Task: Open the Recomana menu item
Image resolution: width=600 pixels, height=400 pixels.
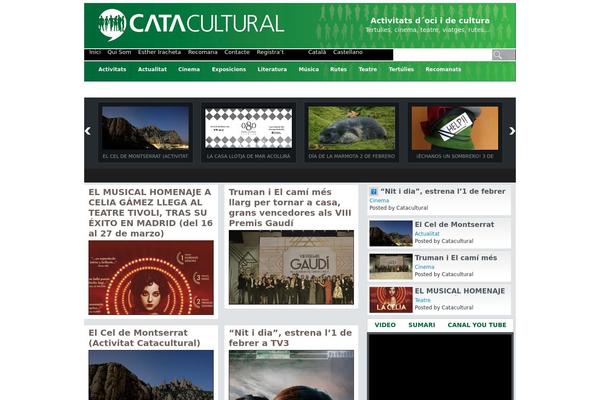Action: pos(202,52)
